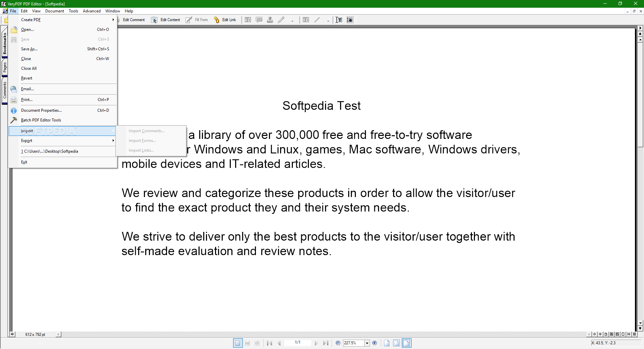This screenshot has width=644, height=349.
Task: Choose Open... from File menu
Action: pyautogui.click(x=63, y=30)
